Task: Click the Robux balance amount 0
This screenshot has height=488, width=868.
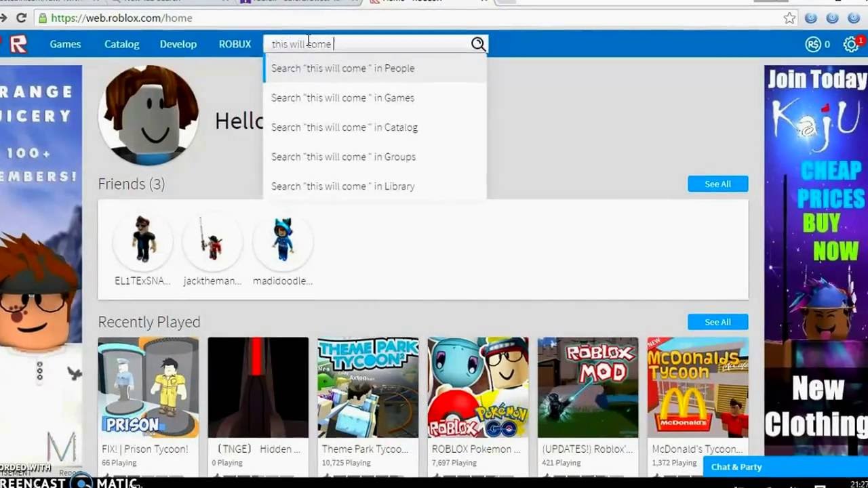Action: pyautogui.click(x=827, y=45)
